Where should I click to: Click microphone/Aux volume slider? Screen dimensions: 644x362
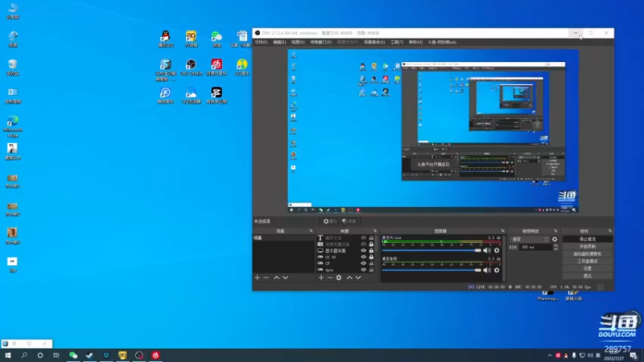point(431,250)
